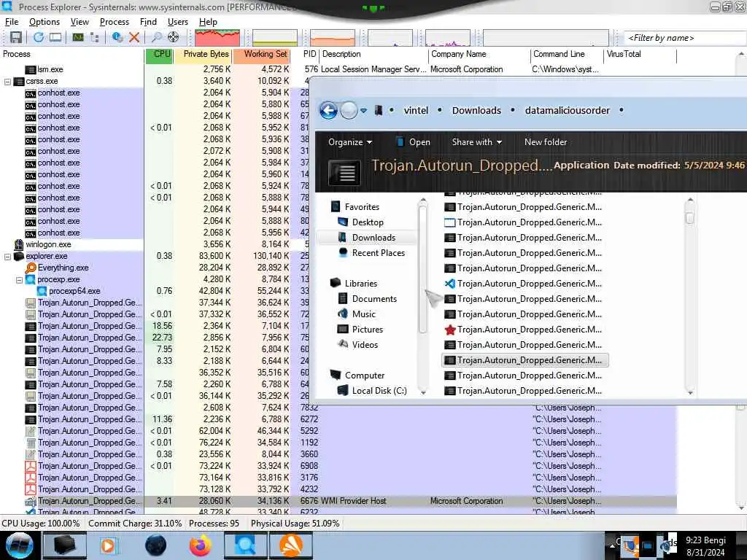The height and width of the screenshot is (560, 747).
Task: Sort by Private Bytes column header
Action: (203, 54)
